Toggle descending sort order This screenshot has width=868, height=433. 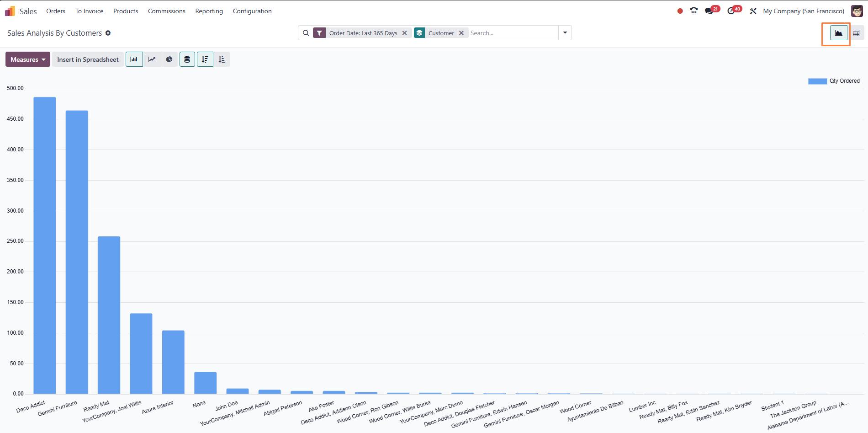(x=205, y=59)
